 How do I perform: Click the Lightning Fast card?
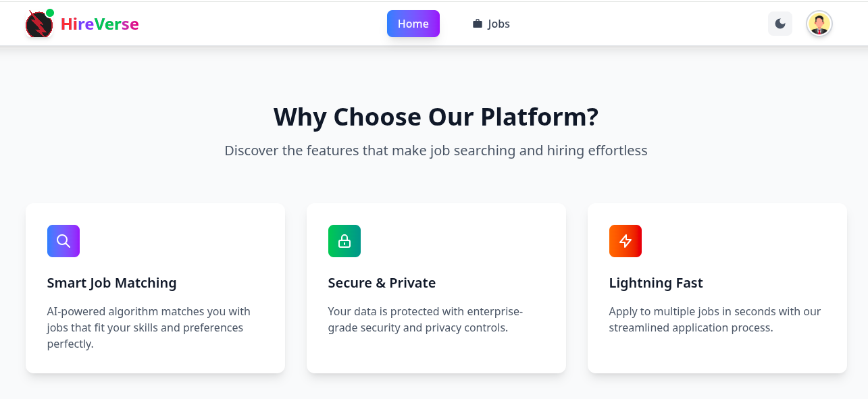pyautogui.click(x=717, y=288)
